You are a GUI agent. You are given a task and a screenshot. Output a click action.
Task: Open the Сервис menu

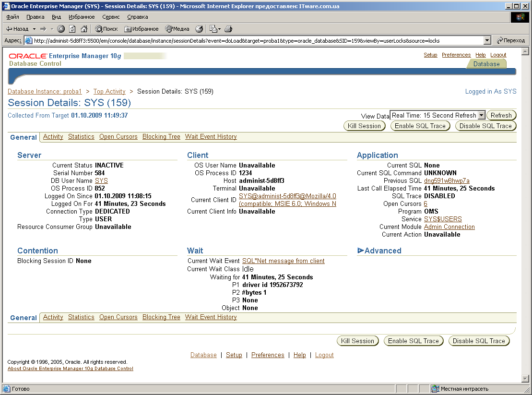pyautogui.click(x=111, y=17)
